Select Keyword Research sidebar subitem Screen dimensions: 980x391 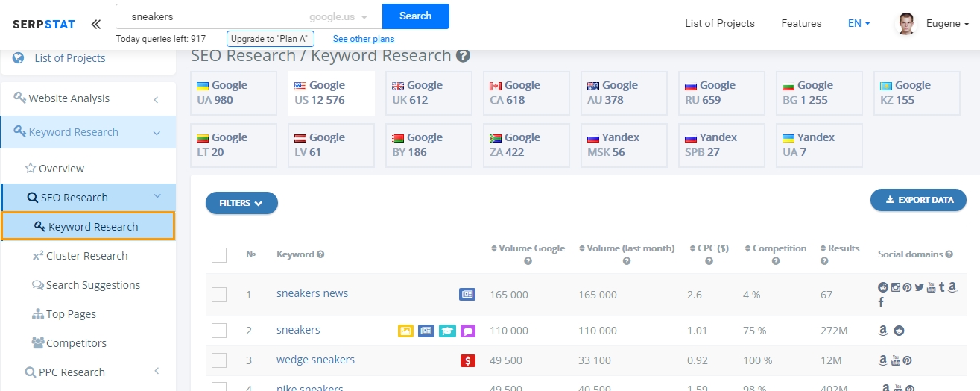[x=89, y=226]
